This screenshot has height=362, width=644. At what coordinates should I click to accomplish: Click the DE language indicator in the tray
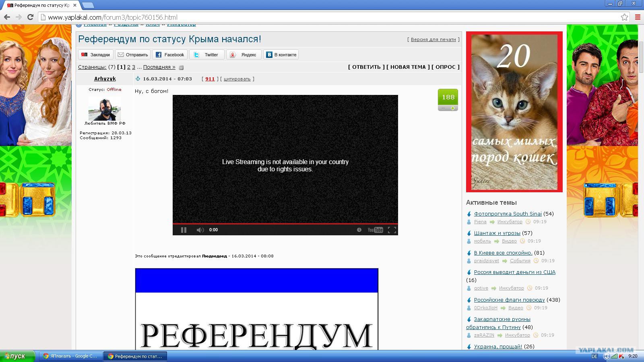click(594, 356)
